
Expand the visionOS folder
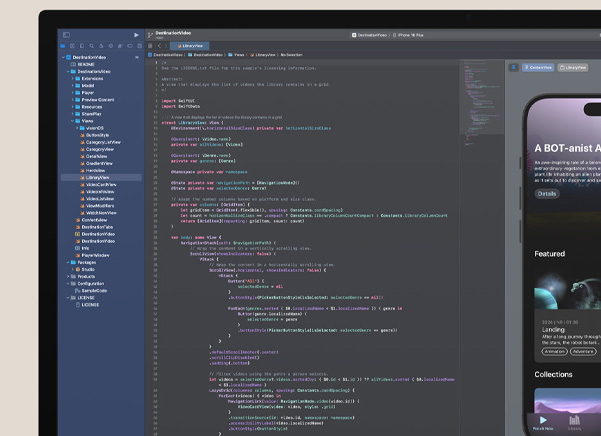tap(77, 128)
